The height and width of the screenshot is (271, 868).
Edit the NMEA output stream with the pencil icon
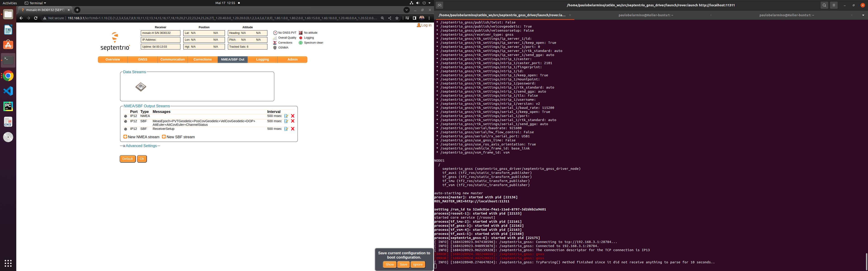(286, 116)
